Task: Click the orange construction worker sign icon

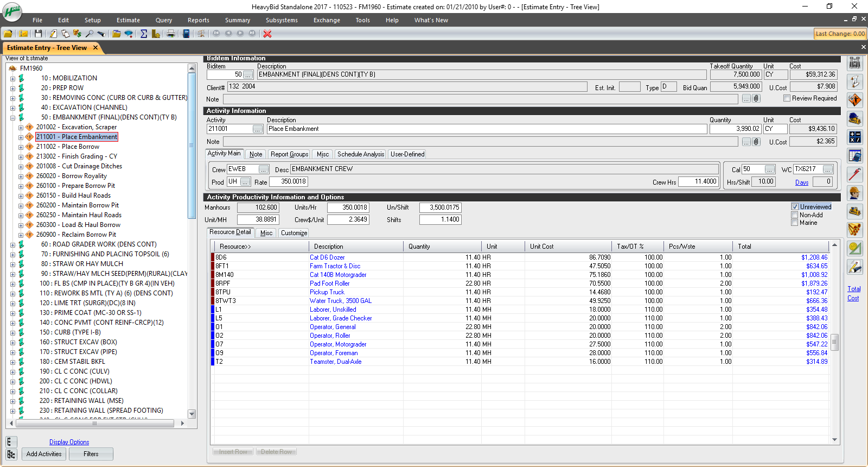Action: [x=855, y=100]
